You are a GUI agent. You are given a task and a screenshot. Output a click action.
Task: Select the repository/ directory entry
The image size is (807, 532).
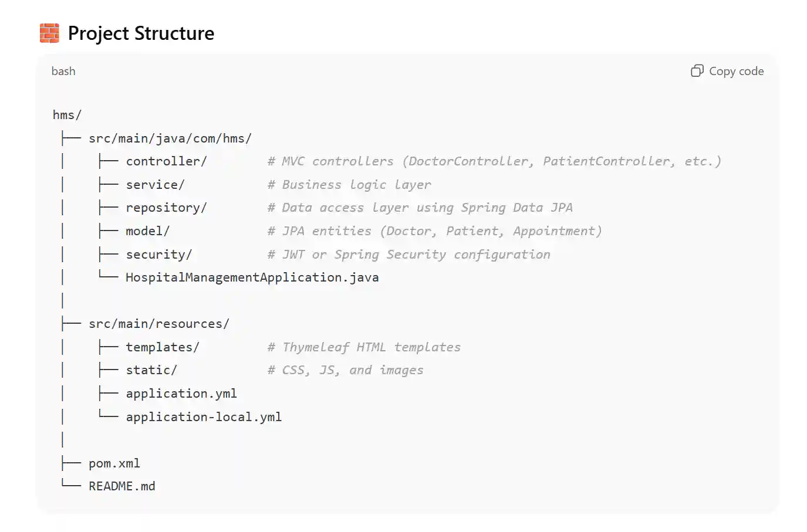click(166, 208)
